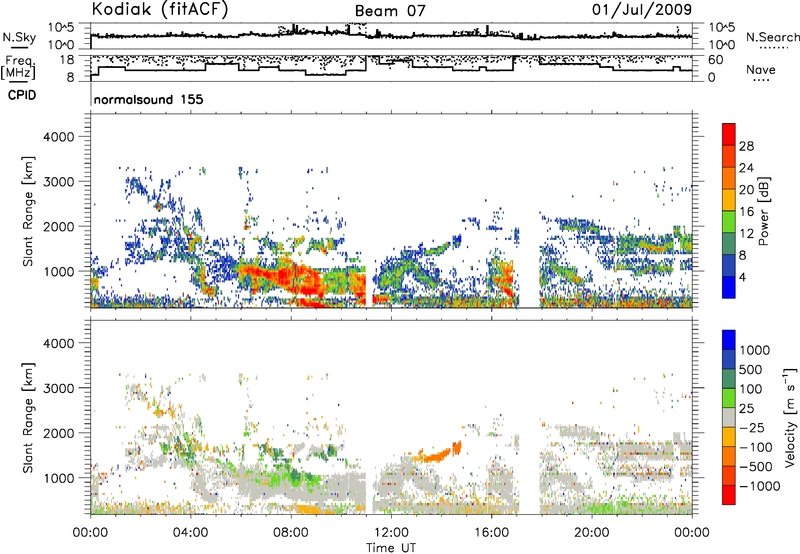The width and height of the screenshot is (800, 554).
Task: Click the 'CPID' label
Action: click(x=22, y=95)
